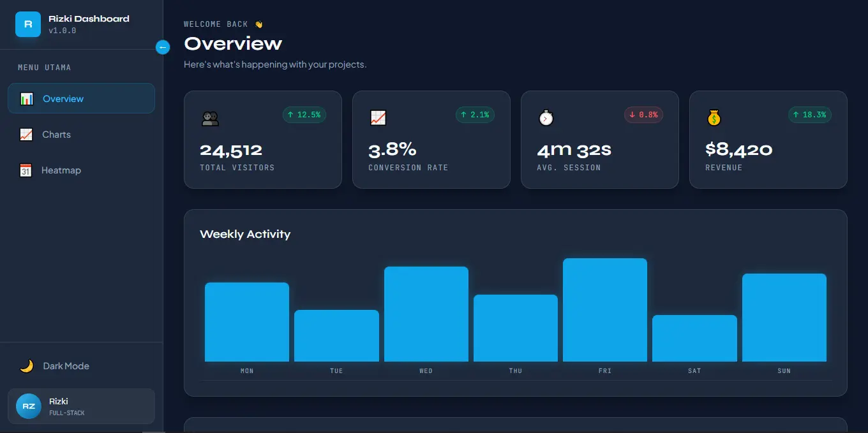This screenshot has height=433, width=868.
Task: Click the calendar icon beside Heatmap
Action: 26,170
